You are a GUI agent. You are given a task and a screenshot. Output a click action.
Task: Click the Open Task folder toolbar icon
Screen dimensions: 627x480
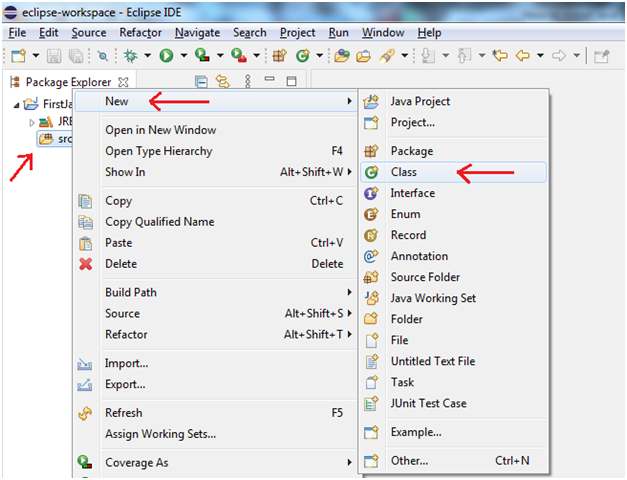point(363,56)
